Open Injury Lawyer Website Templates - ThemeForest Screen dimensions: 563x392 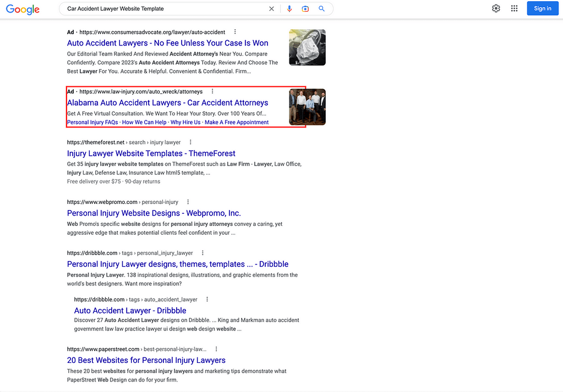(x=151, y=153)
